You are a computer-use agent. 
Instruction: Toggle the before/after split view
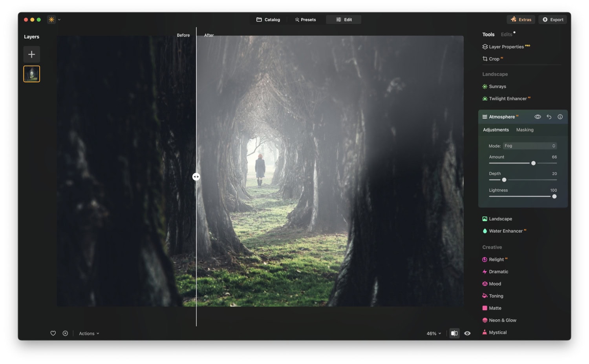(454, 333)
